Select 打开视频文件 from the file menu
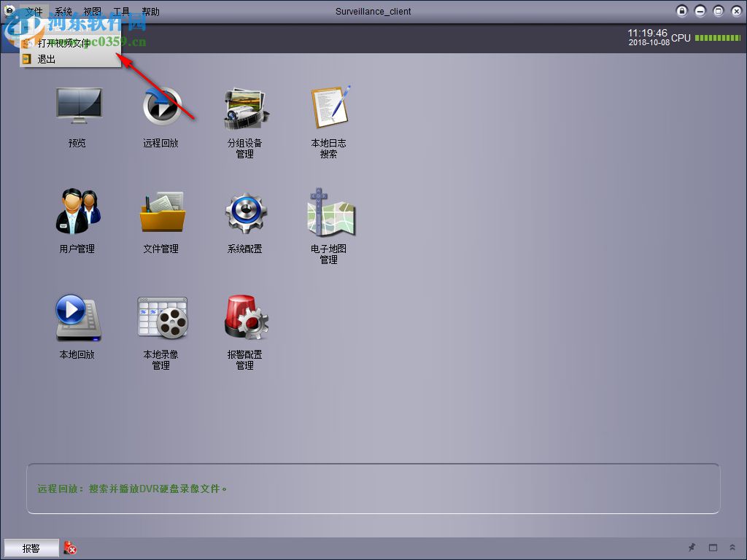 70,43
